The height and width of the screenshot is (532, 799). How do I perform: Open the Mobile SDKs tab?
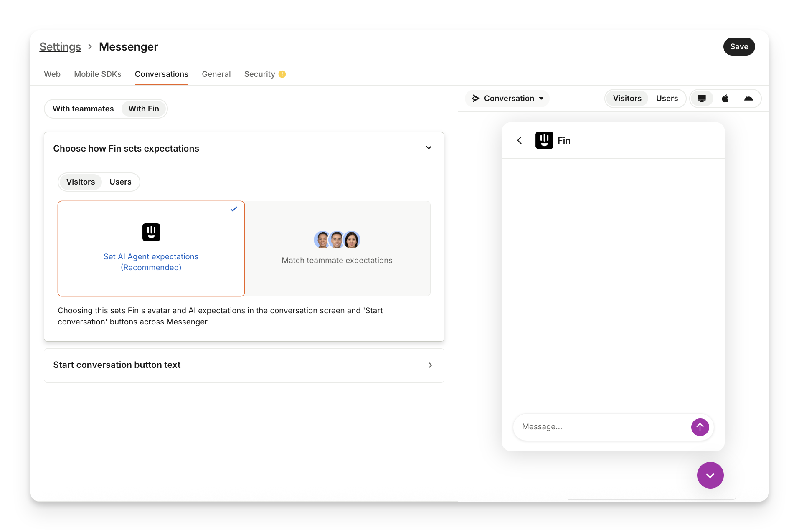point(98,74)
